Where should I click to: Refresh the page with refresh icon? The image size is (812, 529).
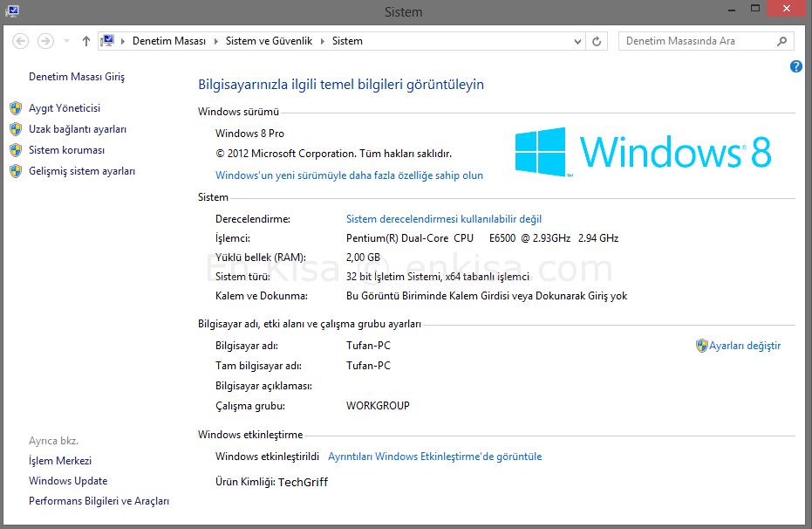click(x=597, y=41)
